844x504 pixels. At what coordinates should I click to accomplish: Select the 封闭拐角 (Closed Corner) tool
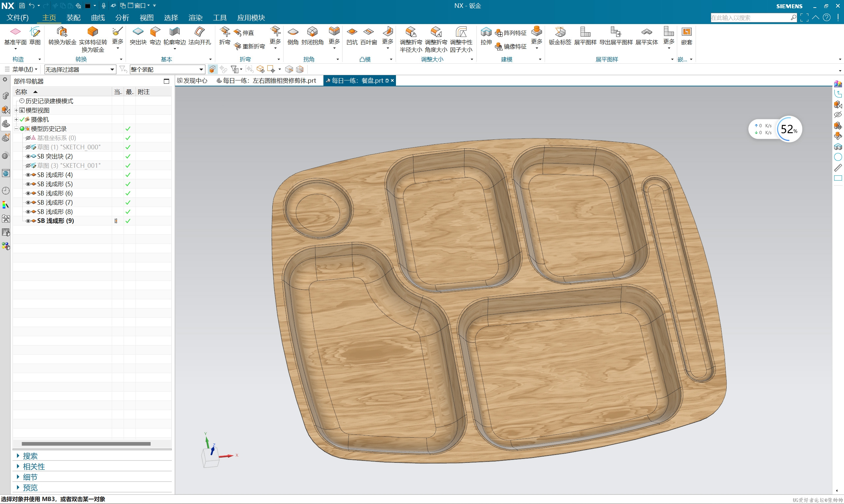point(313,36)
